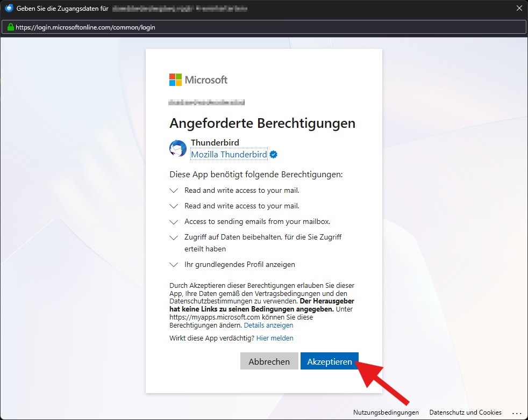Click the Thunderbird app icon beside the app name
528x420 pixels.
(178, 149)
